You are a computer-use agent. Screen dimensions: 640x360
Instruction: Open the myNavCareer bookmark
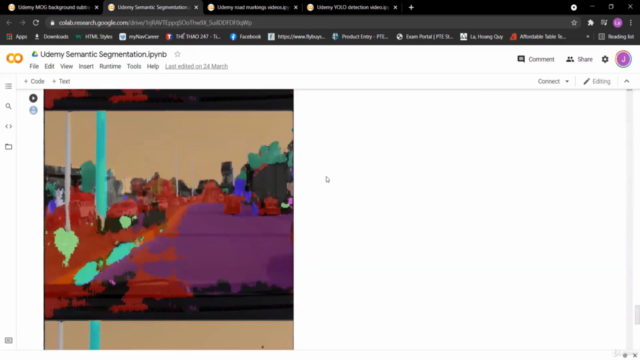[139, 36]
